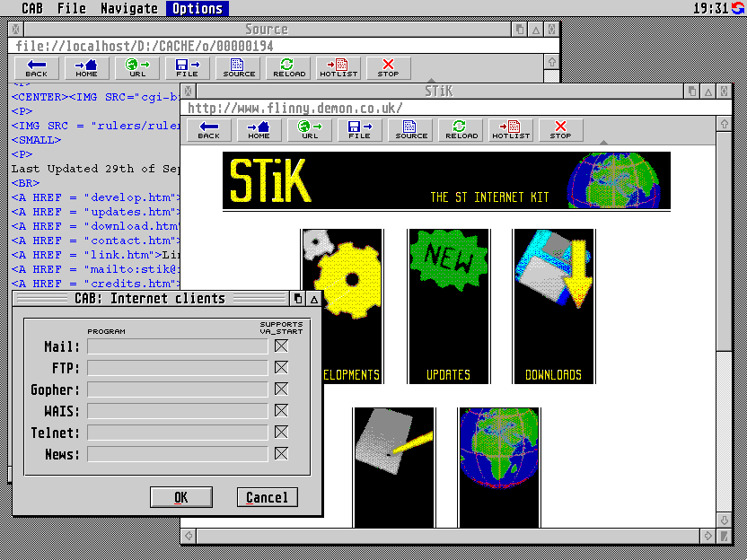Click the WAIS program input field
The height and width of the screenshot is (560, 747).
(x=178, y=411)
